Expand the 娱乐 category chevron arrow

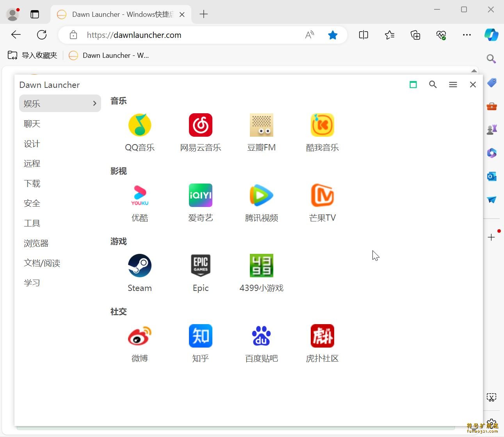(94, 103)
